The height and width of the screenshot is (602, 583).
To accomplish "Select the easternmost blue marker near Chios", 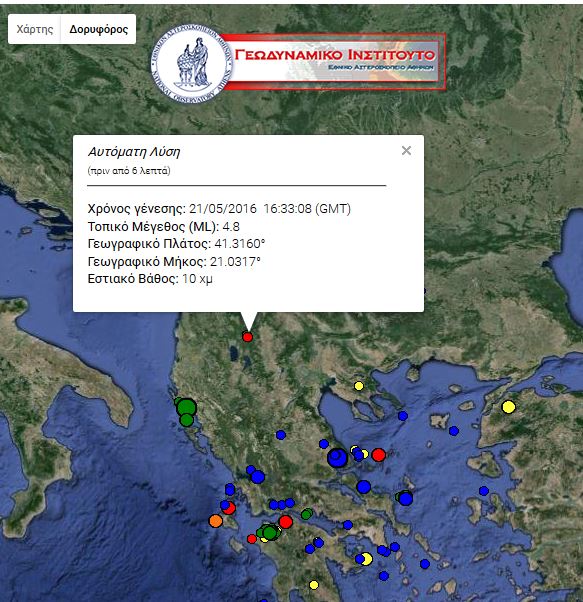I will click(x=484, y=491).
